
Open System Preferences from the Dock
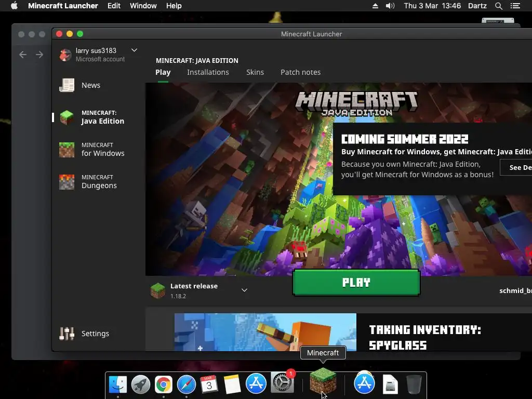point(282,382)
